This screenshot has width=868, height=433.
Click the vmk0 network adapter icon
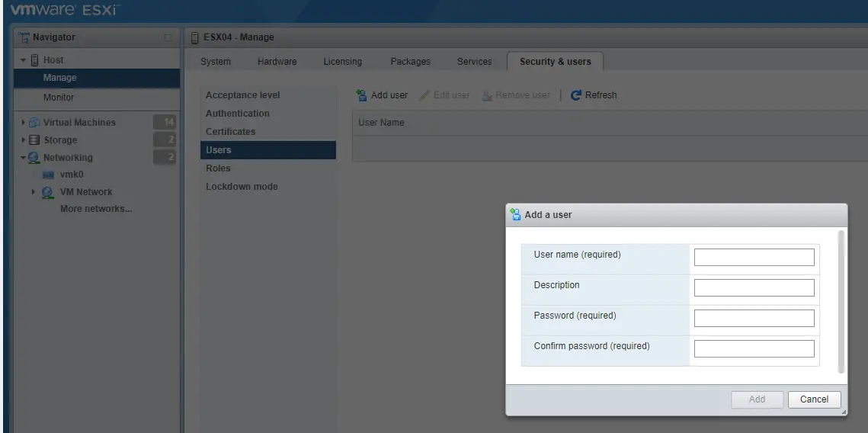[48, 175]
